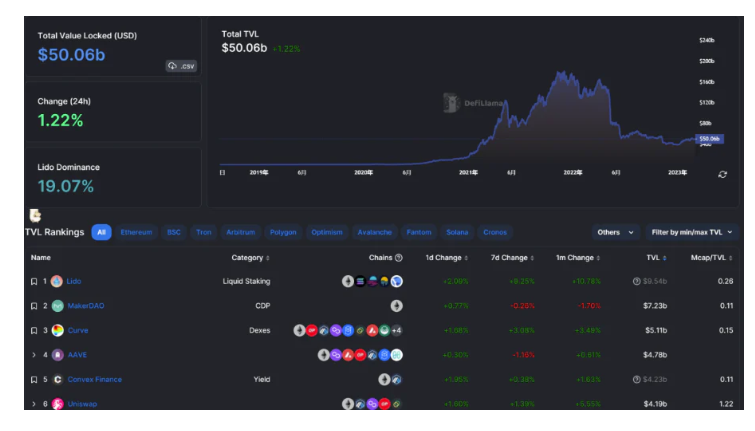
Task: Click the Ethereum chain icon in MakerDAO row
Action: pos(396,306)
